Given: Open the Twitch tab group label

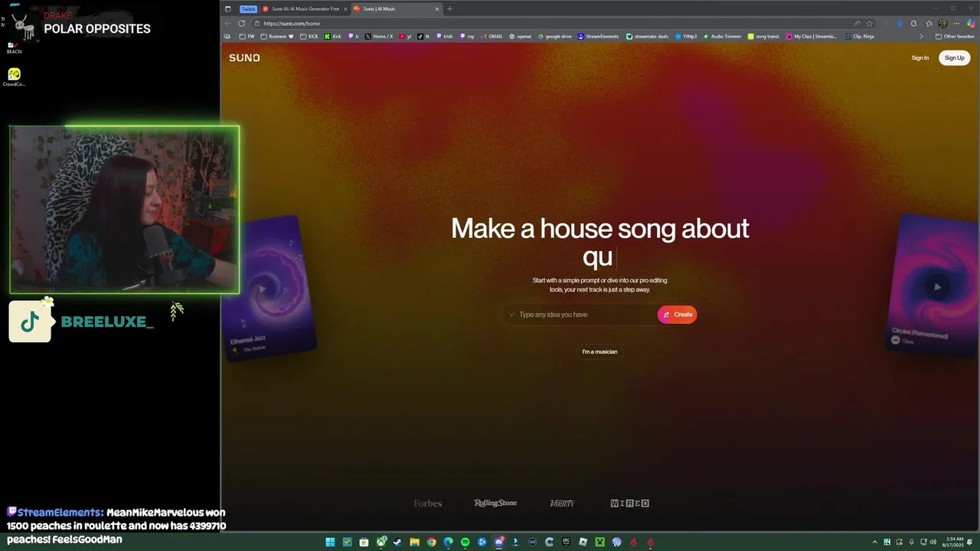Looking at the screenshot, I should pyautogui.click(x=249, y=9).
